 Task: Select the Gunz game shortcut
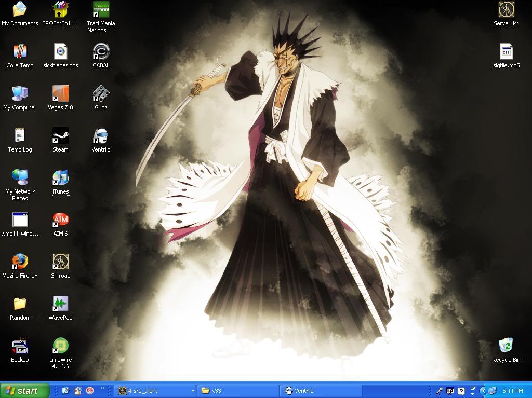[101, 98]
